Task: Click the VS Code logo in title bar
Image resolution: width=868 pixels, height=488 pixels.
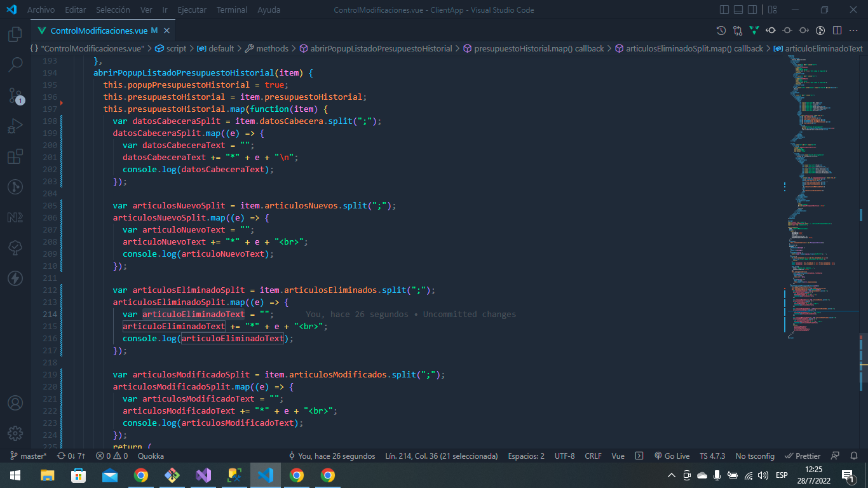Action: pos(11,10)
